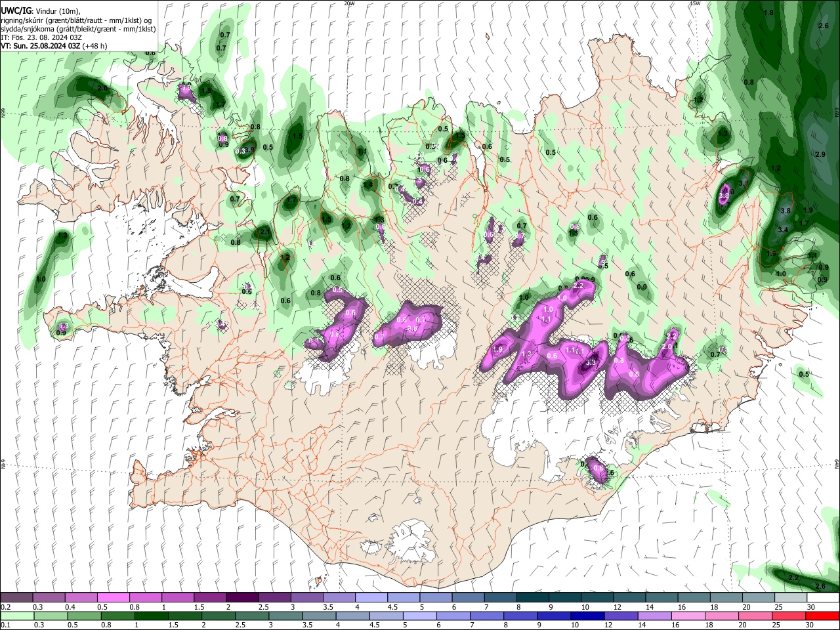This screenshot has width=840, height=630.
Task: Click the violet swatch labeled 12 in lower row
Action: (x=621, y=616)
